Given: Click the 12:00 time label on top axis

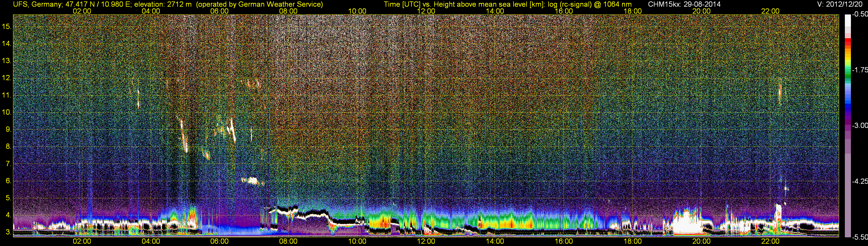Looking at the screenshot, I should tap(426, 11).
